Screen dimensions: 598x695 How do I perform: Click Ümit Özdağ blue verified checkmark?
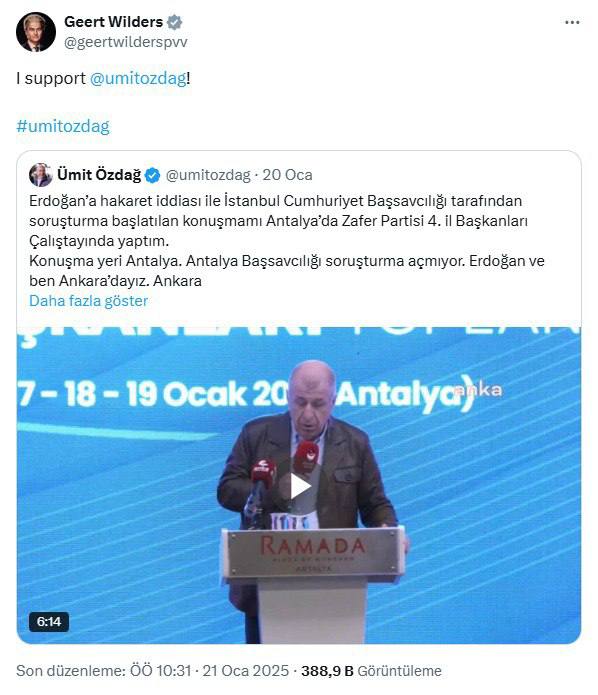click(152, 176)
